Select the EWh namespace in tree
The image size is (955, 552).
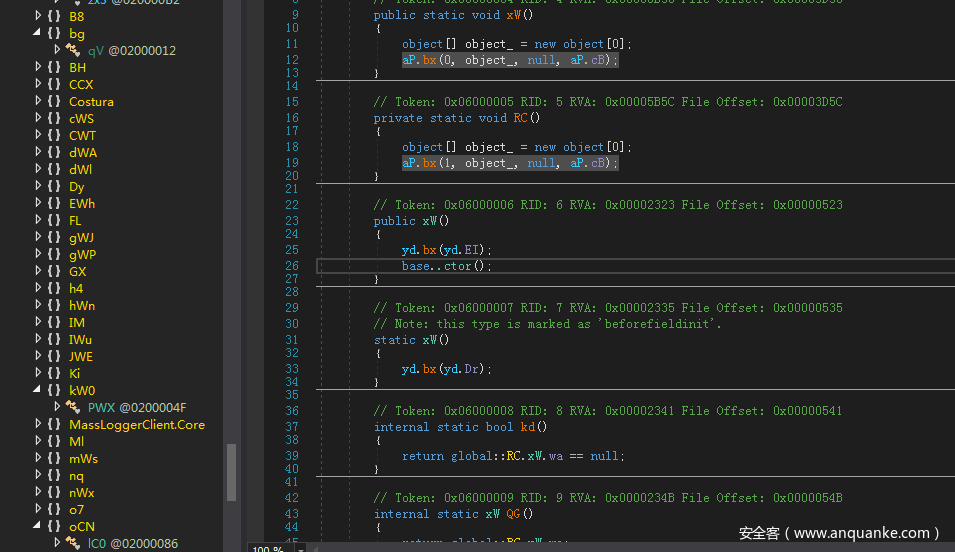[x=82, y=203]
